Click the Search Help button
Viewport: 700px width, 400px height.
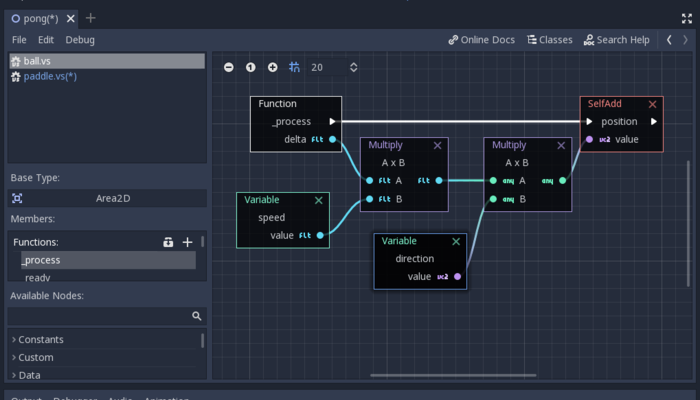pyautogui.click(x=616, y=40)
